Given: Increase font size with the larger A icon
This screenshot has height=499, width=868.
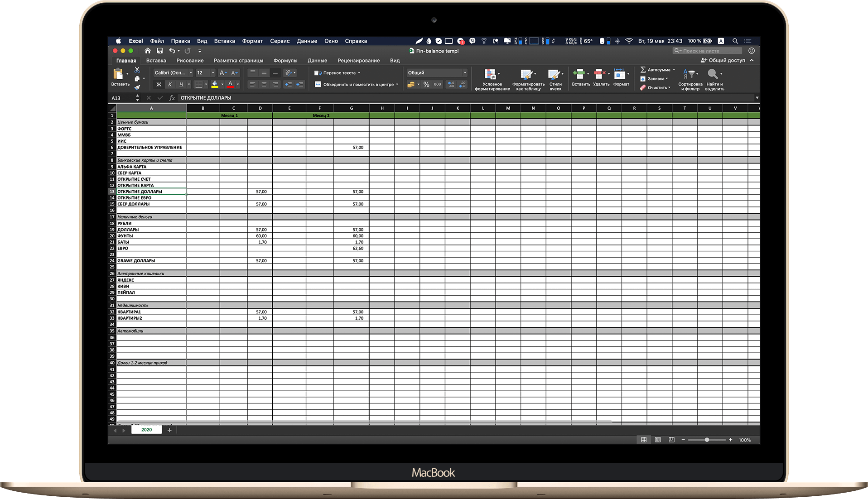Looking at the screenshot, I should pyautogui.click(x=223, y=72).
